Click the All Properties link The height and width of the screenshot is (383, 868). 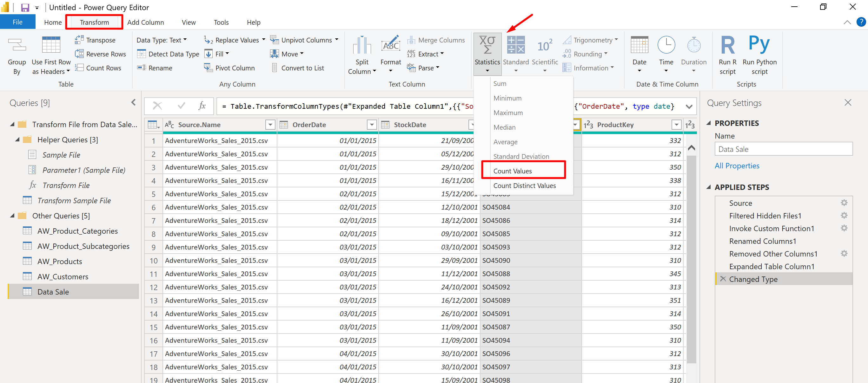(737, 166)
